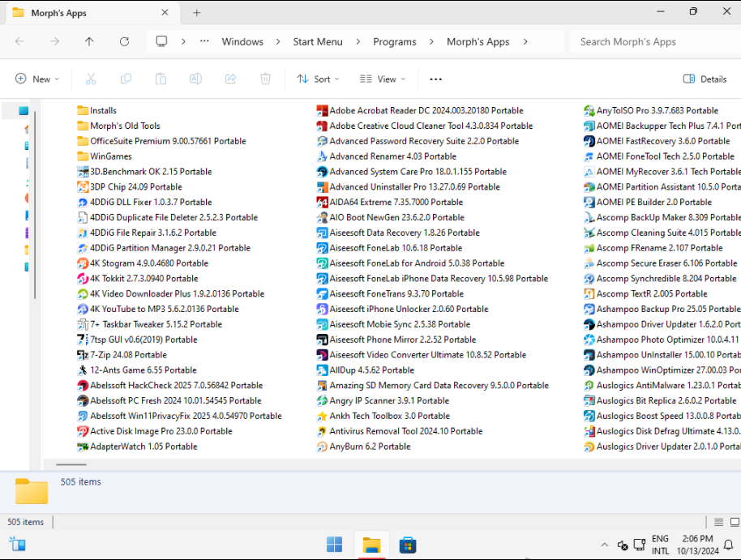Click File Explorer icon on taskbar
This screenshot has height=560, width=741.
tap(371, 545)
